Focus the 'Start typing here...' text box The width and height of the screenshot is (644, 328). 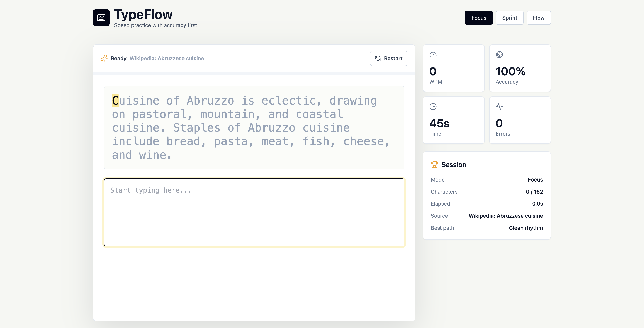point(254,212)
